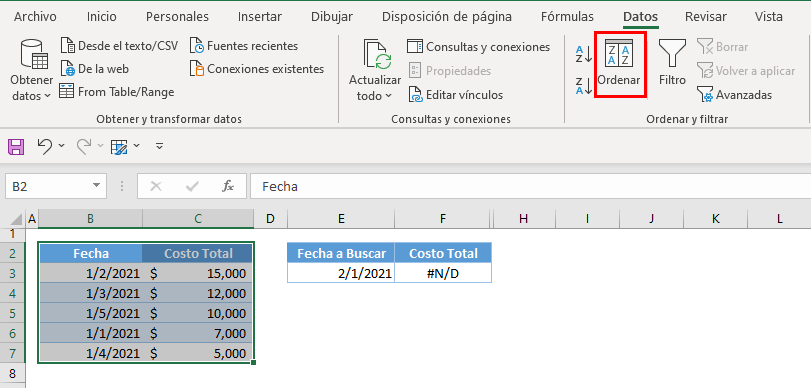The height and width of the screenshot is (388, 811).
Task: Switch to the Inicio tab
Action: pos(102,17)
